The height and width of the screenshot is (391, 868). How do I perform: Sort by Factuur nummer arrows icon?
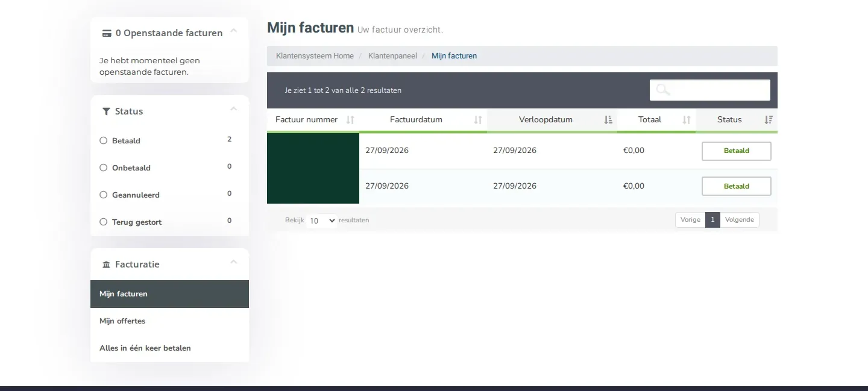click(350, 120)
